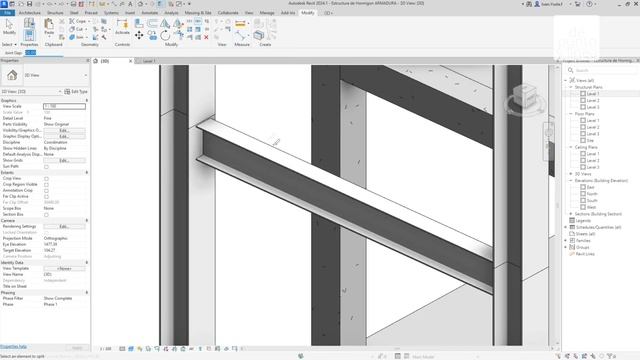Click the visual style icon in view control bar

click(x=131, y=349)
